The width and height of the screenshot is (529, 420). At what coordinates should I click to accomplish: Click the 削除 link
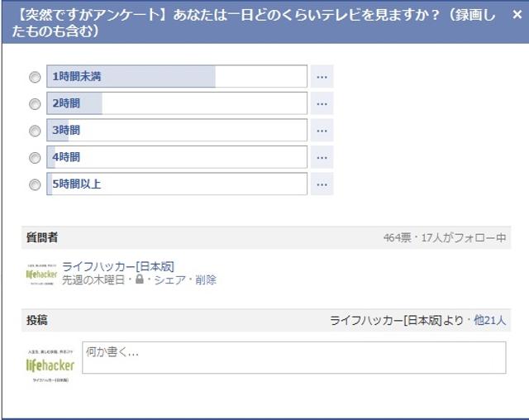(x=206, y=280)
